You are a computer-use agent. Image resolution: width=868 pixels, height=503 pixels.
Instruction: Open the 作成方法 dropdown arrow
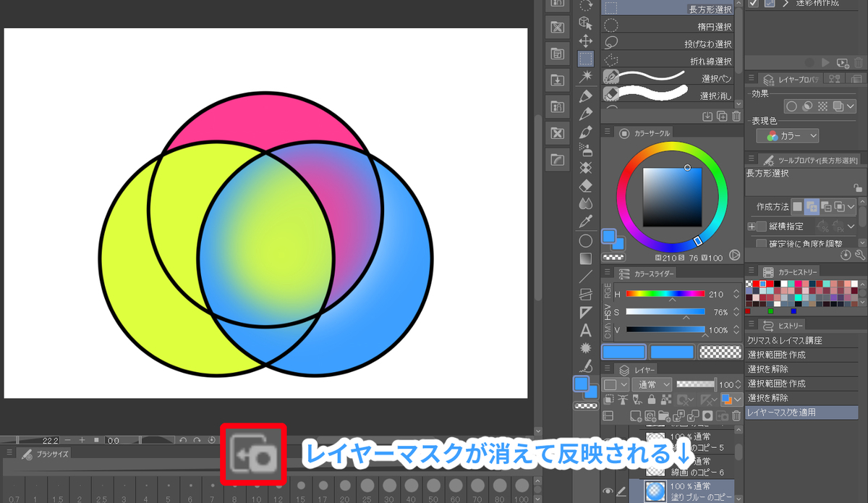click(x=851, y=206)
